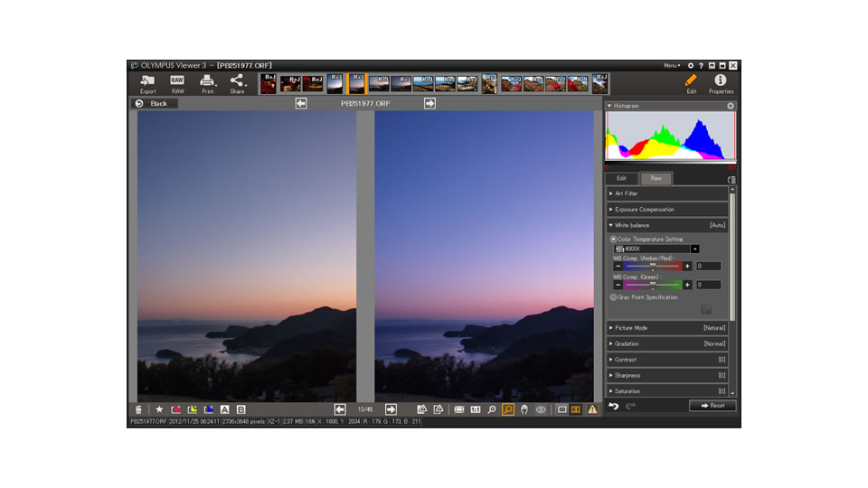Click the undo arrow icon
The image size is (868, 488).
[x=613, y=406]
